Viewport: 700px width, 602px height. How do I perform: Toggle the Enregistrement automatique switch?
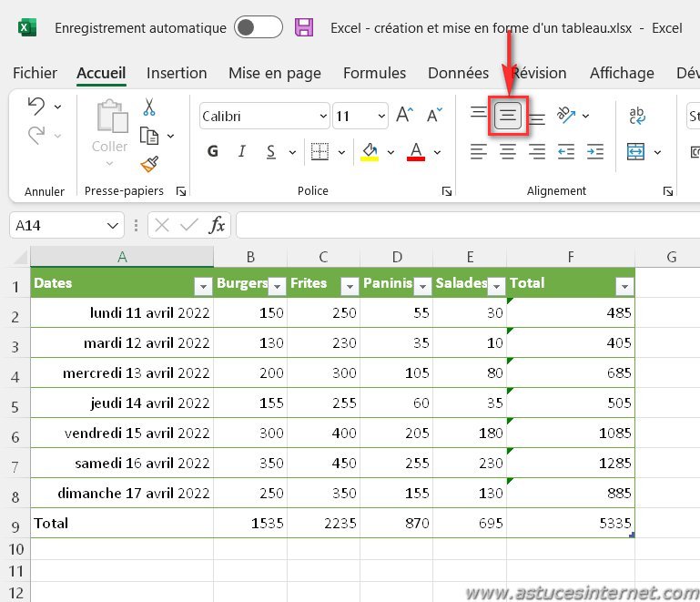click(x=258, y=27)
